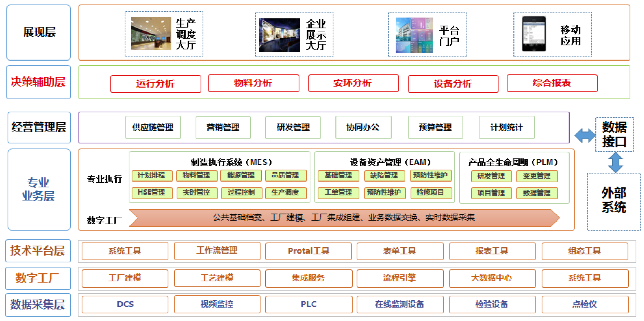Select the 过程控制 item
The height and width of the screenshot is (321, 644).
pos(242,192)
